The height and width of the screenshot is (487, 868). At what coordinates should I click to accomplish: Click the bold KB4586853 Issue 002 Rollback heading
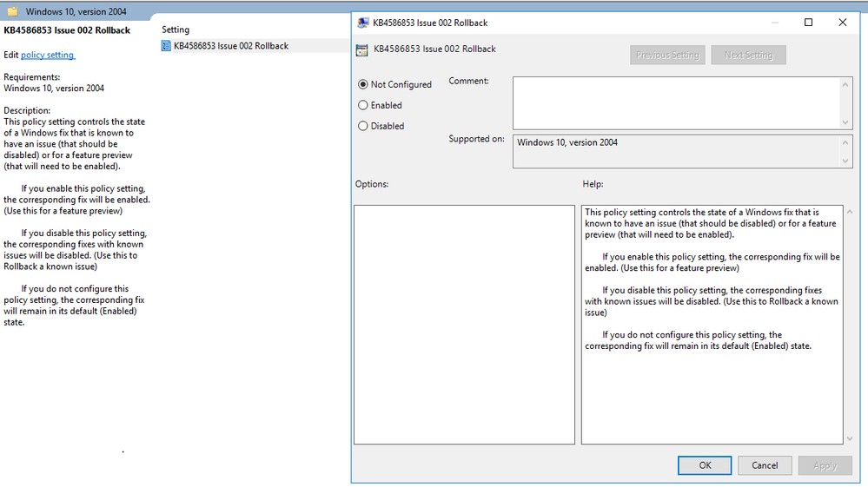point(67,30)
